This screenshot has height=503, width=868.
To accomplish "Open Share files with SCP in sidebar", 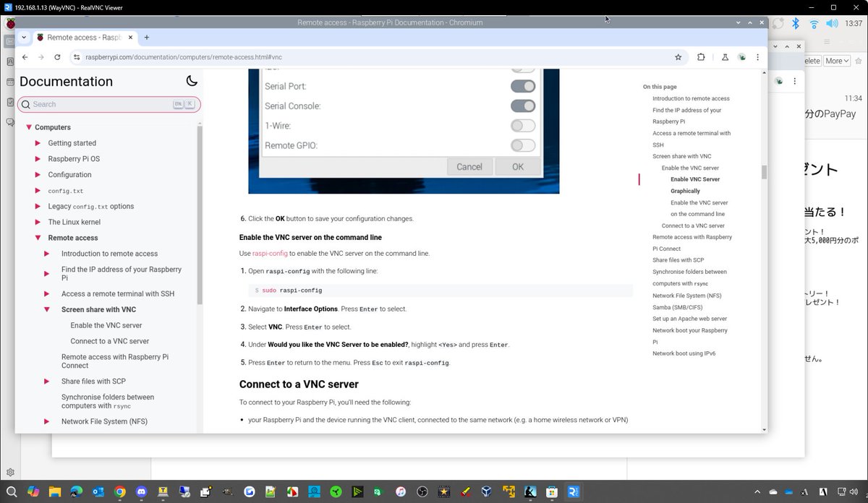I will pyautogui.click(x=93, y=381).
